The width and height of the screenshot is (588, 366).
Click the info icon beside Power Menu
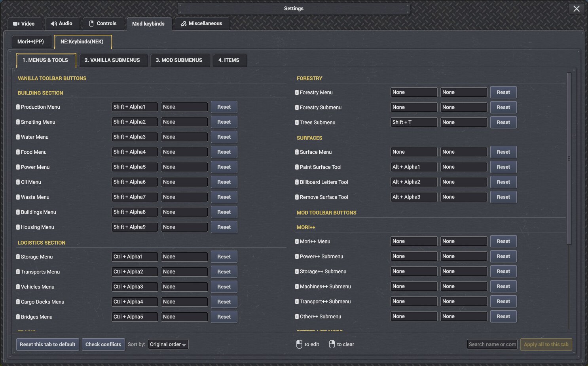point(18,167)
